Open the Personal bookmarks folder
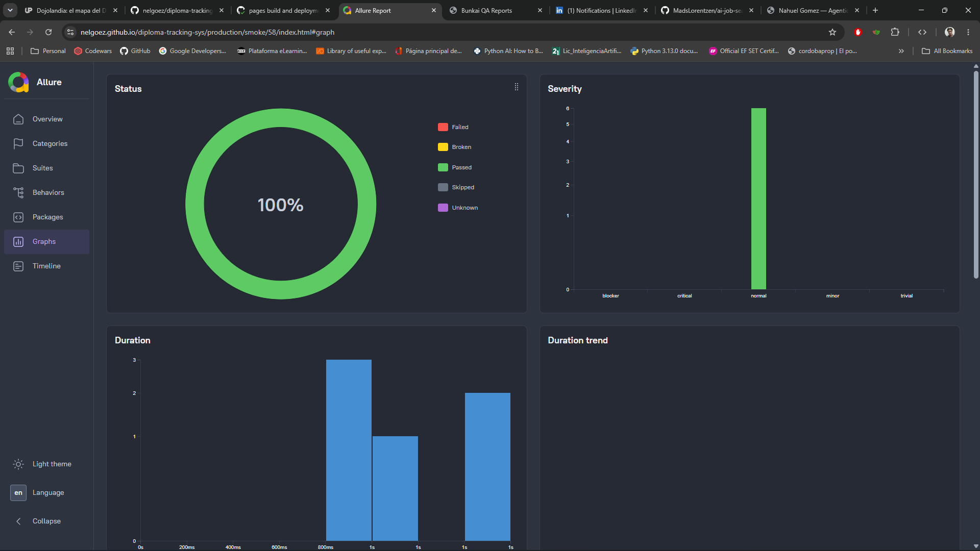This screenshot has height=551, width=980. 48,51
